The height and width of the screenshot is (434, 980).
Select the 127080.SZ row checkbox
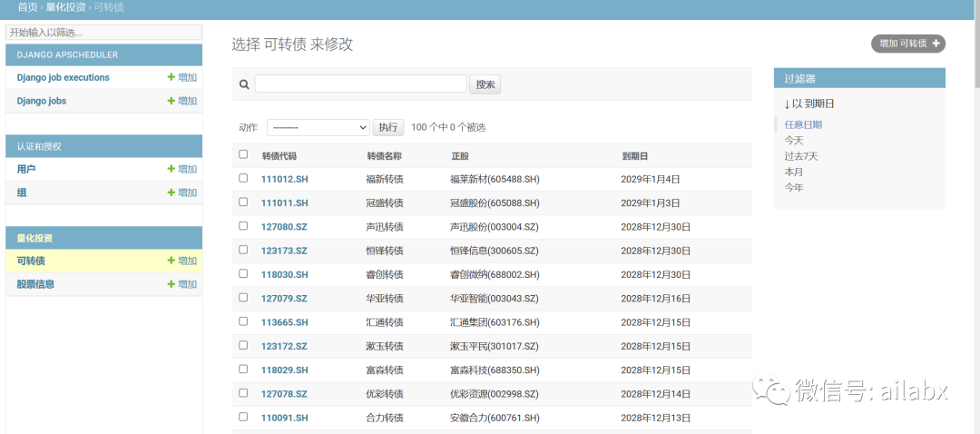pyautogui.click(x=243, y=226)
